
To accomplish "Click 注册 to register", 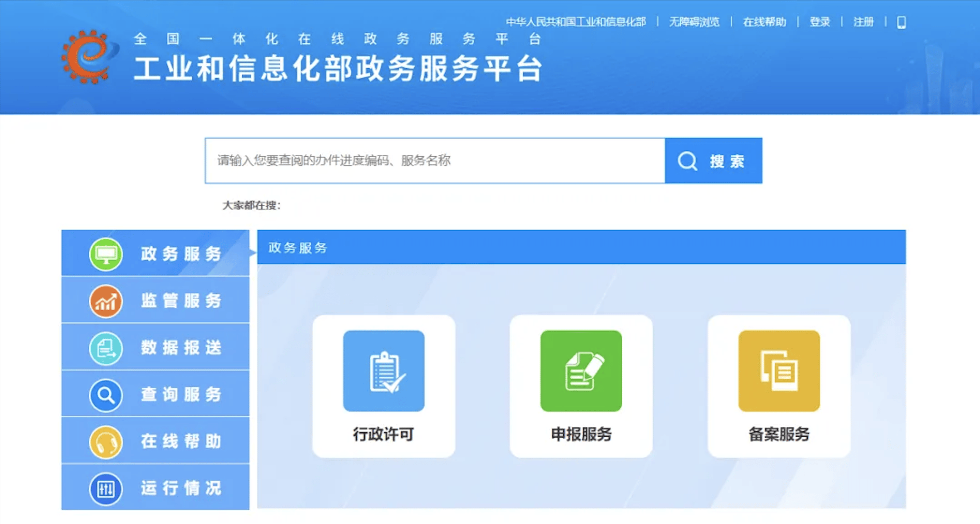I will (863, 22).
